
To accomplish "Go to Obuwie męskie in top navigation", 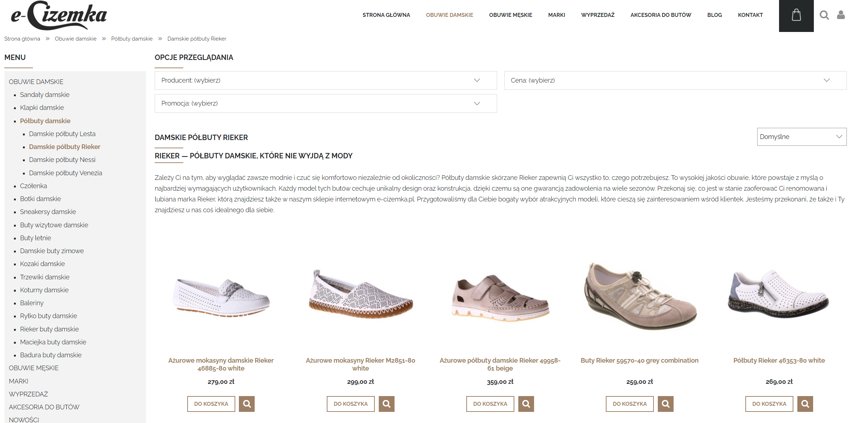I will tap(510, 15).
